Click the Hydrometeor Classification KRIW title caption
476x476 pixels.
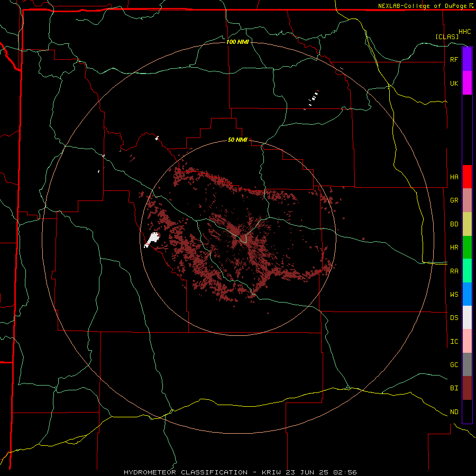point(240,472)
